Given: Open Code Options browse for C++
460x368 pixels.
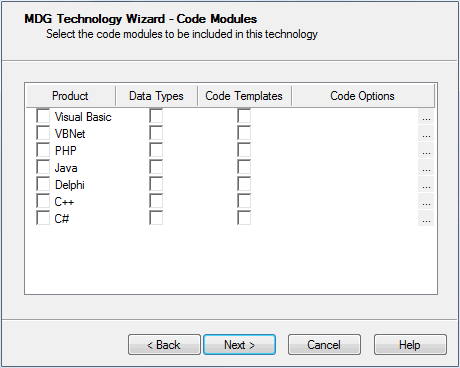Looking at the screenshot, I should 426,201.
